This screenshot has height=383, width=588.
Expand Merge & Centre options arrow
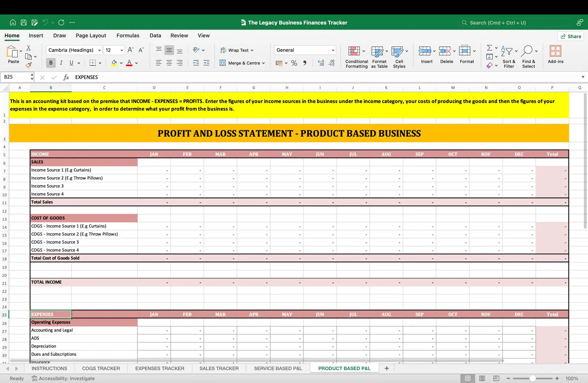263,63
